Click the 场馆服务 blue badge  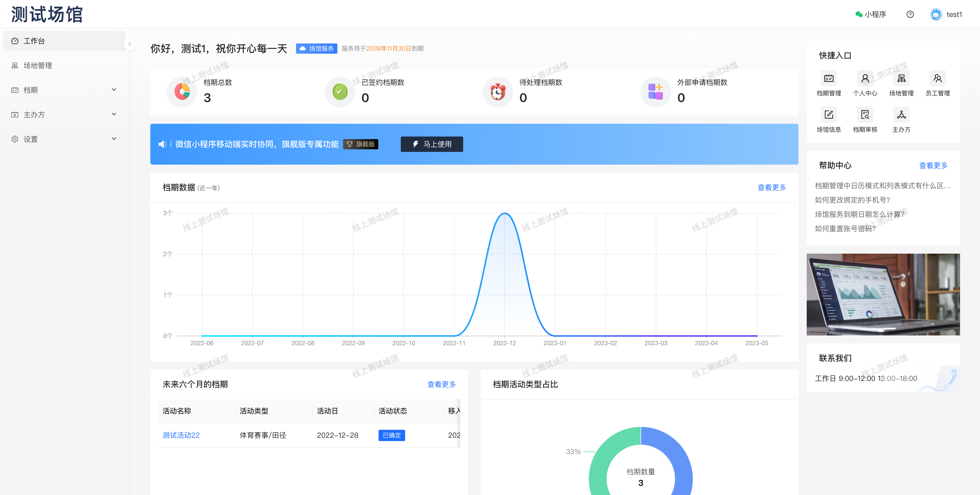point(316,49)
